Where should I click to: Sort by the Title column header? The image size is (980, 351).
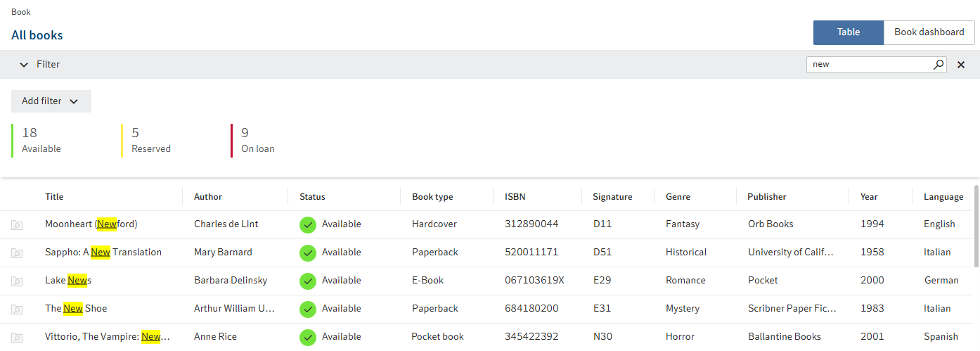(54, 197)
